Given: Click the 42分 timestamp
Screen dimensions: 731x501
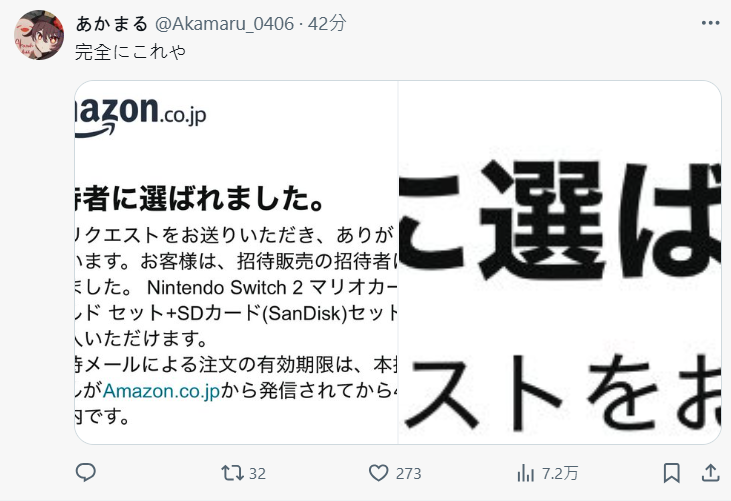Looking at the screenshot, I should [x=327, y=23].
